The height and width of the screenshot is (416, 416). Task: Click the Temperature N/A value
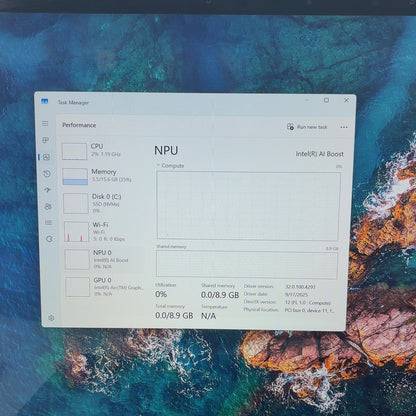click(209, 316)
